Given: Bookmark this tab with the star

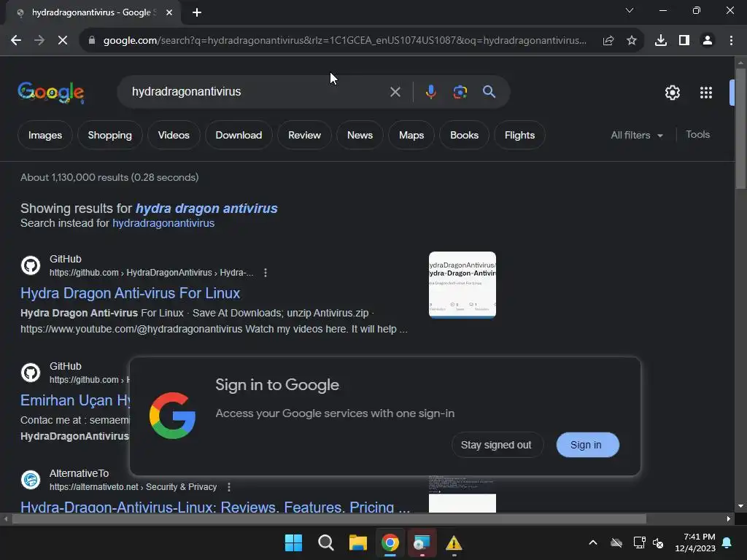Looking at the screenshot, I should (632, 41).
